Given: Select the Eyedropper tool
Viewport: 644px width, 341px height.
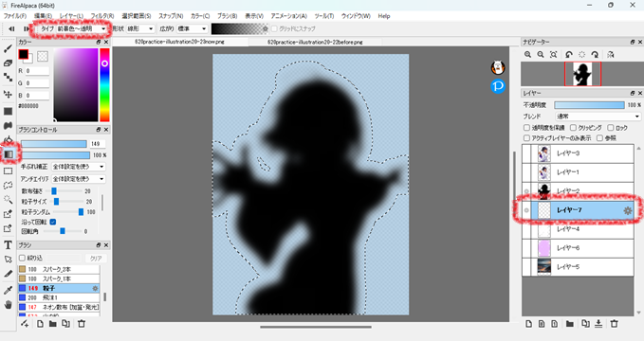Looking at the screenshot, I should [x=8, y=290].
